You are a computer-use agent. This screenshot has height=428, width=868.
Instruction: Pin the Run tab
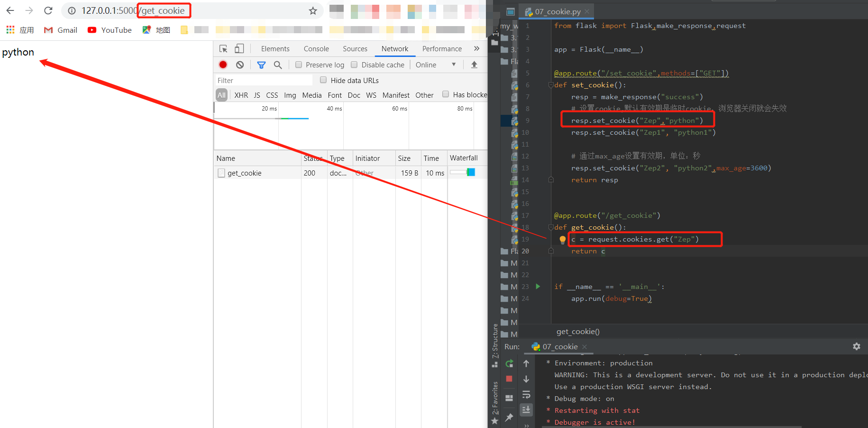coord(509,417)
